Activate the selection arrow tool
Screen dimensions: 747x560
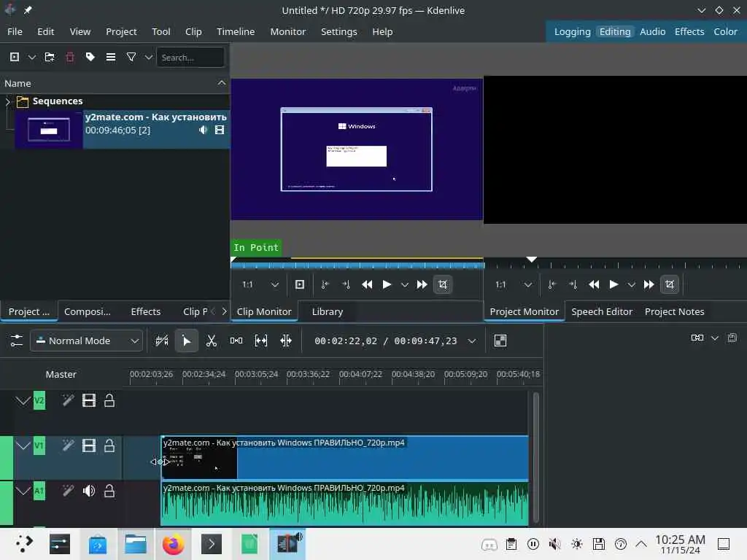(x=186, y=341)
